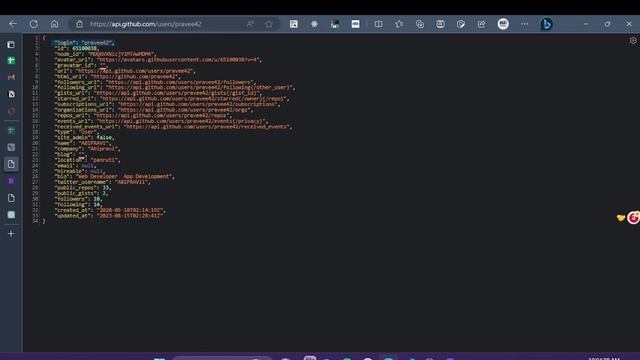The width and height of the screenshot is (640, 360).
Task: Click the repos_url value link
Action: click(162, 116)
